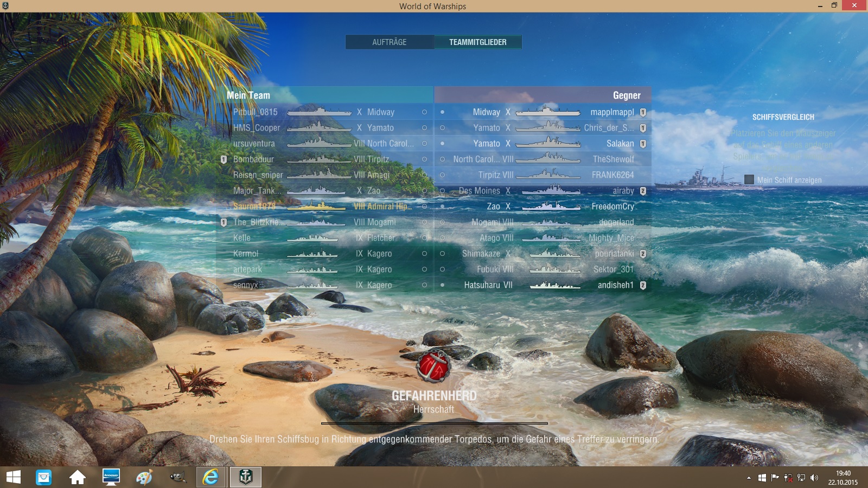
Task: Click the loading progress bar below Herrschaft
Action: point(434,423)
